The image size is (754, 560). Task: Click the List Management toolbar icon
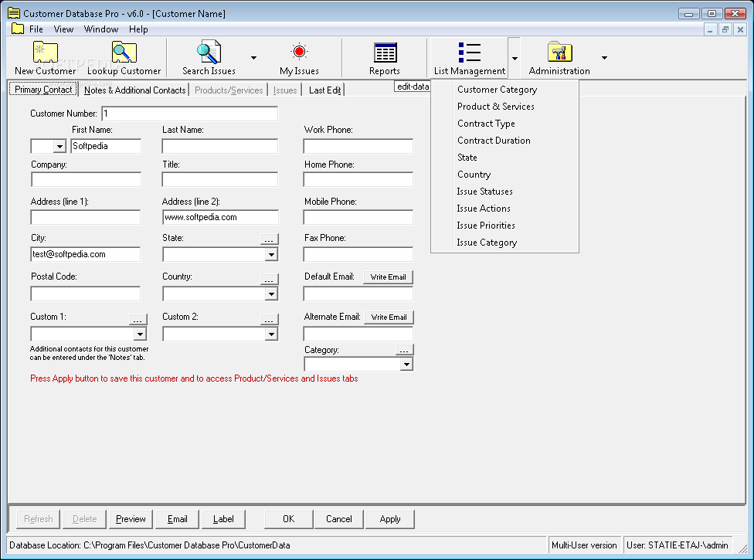pyautogui.click(x=470, y=58)
